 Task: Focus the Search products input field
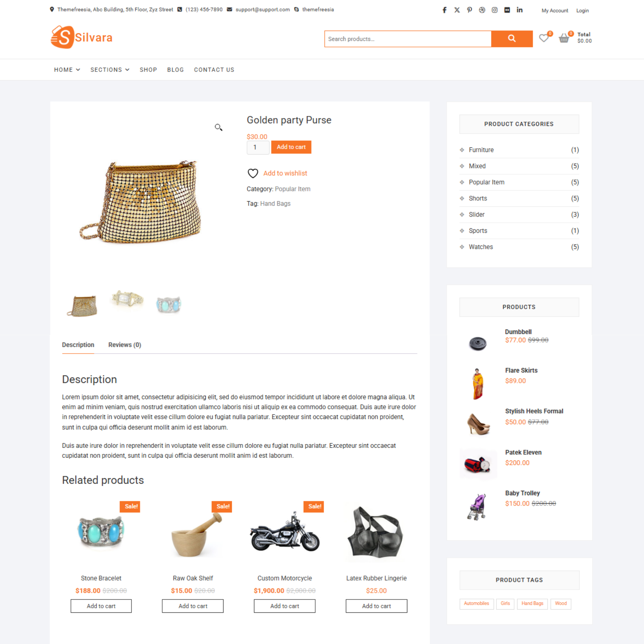coord(408,39)
